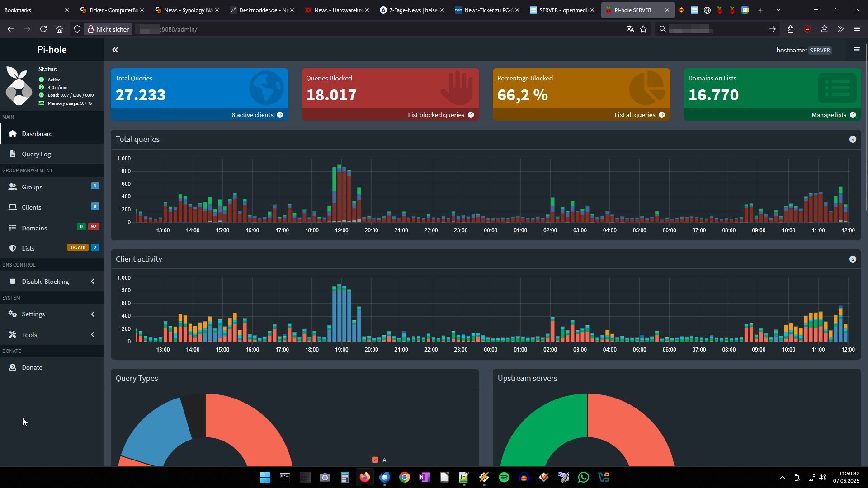Collapse sidebar with double-chevron icon
The image size is (868, 488).
115,50
